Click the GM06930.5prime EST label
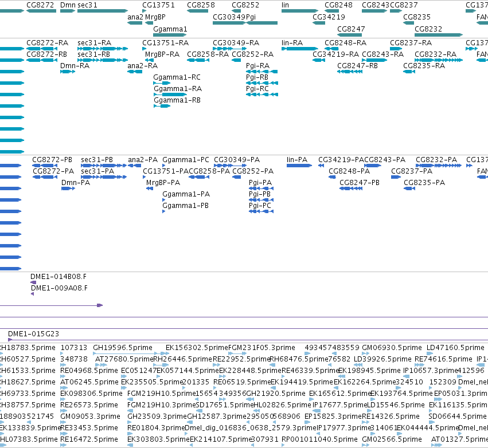This screenshot has height=448, width=488. [x=392, y=347]
